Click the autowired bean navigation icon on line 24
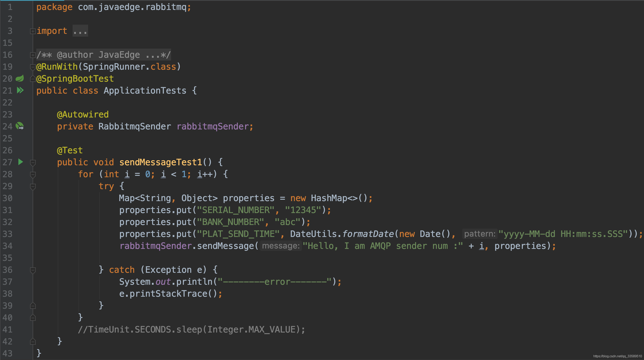 tap(20, 126)
